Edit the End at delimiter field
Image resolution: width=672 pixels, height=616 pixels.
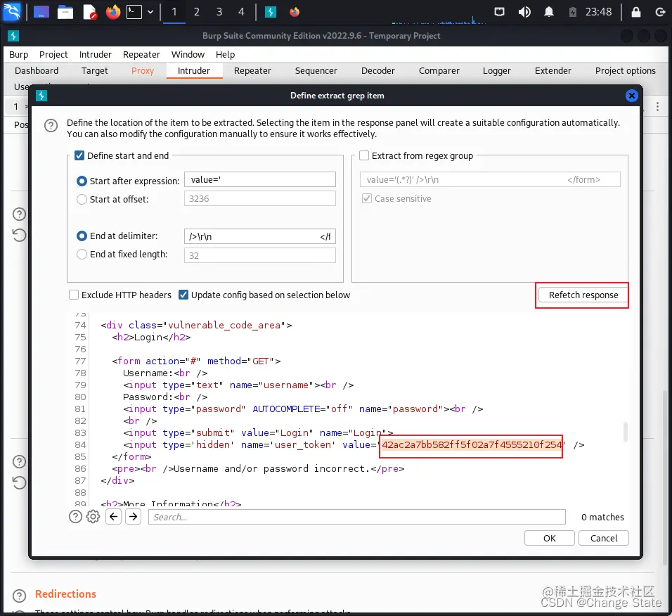point(259,236)
